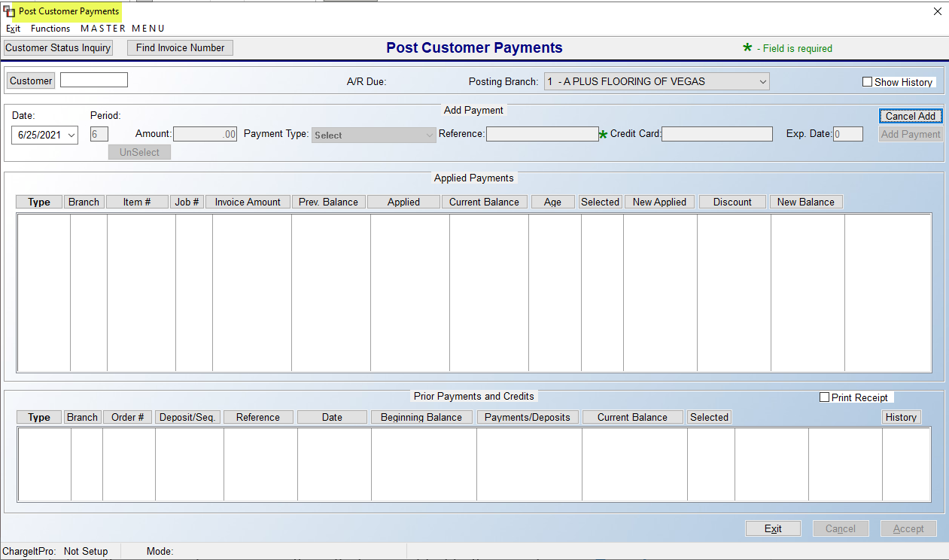Open the Functions menu
Image resolution: width=949 pixels, height=560 pixels.
[50, 29]
